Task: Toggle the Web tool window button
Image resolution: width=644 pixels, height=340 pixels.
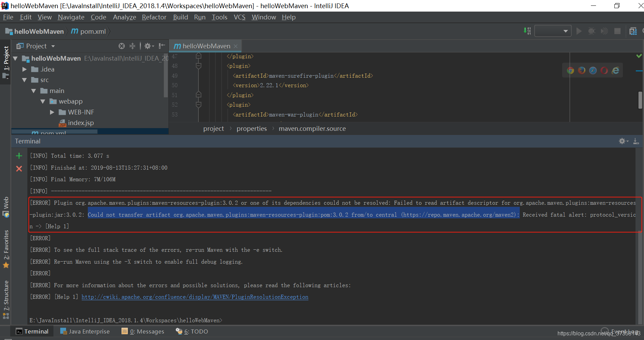Action: point(6,207)
